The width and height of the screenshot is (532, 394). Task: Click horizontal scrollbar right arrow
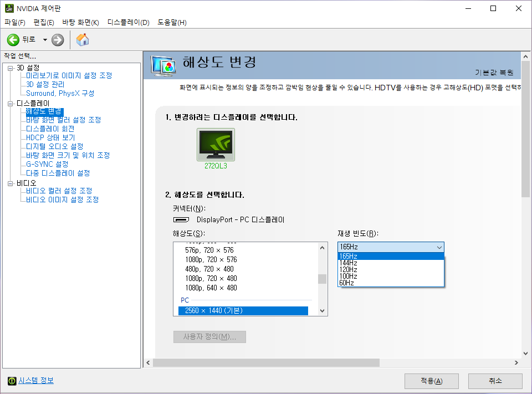click(516, 363)
